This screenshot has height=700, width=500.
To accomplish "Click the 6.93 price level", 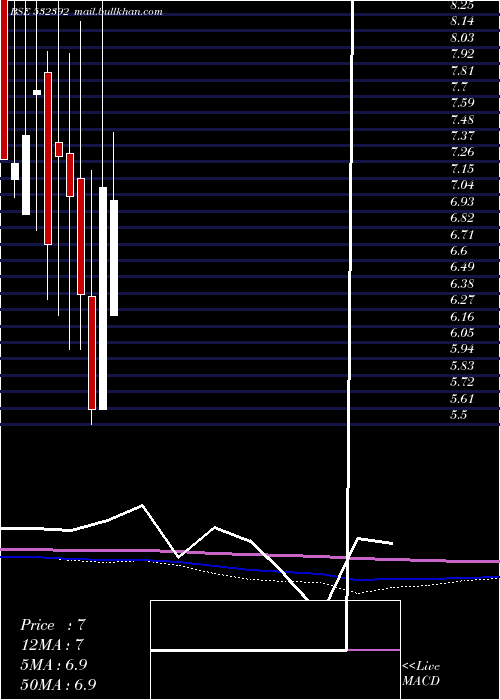I will click(x=462, y=201).
